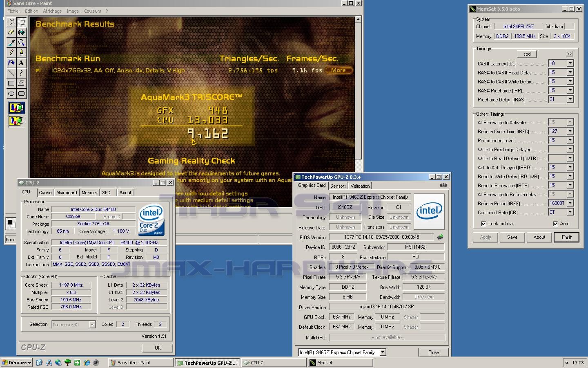
Task: Select the straight Line tool
Action: pos(11,73)
